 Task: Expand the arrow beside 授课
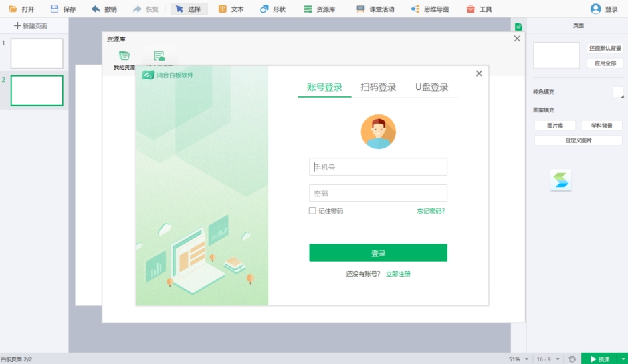(623, 359)
